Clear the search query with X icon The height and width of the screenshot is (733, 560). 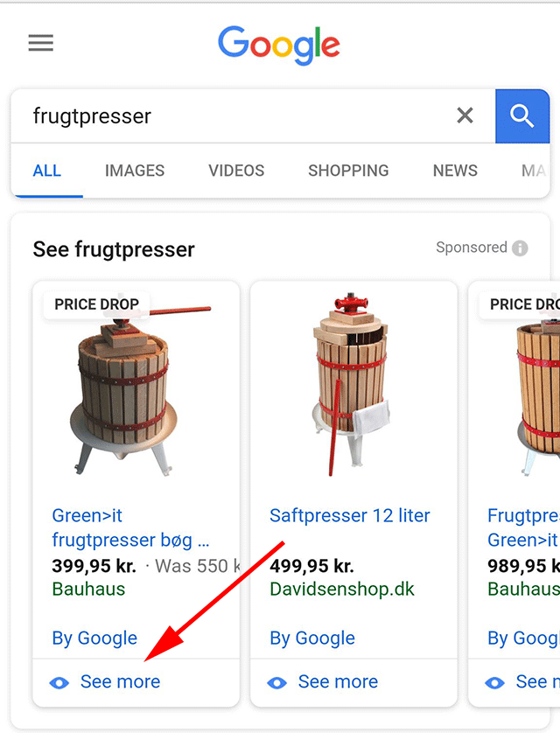[x=465, y=115]
